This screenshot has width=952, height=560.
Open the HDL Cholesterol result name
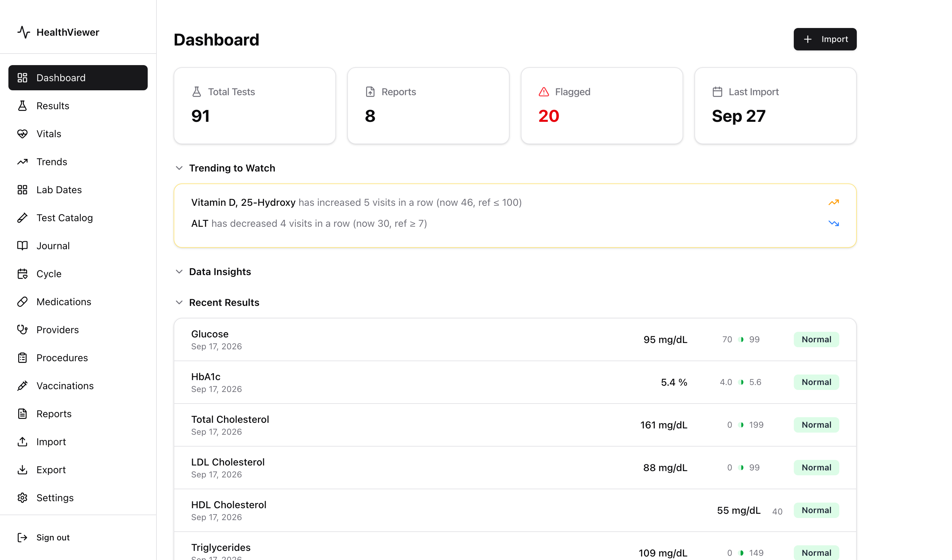(x=229, y=504)
